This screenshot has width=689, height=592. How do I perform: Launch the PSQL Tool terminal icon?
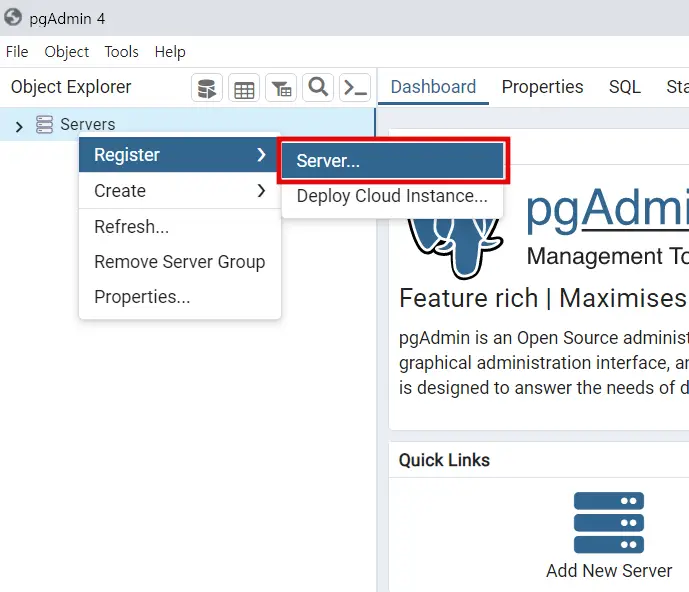point(355,88)
